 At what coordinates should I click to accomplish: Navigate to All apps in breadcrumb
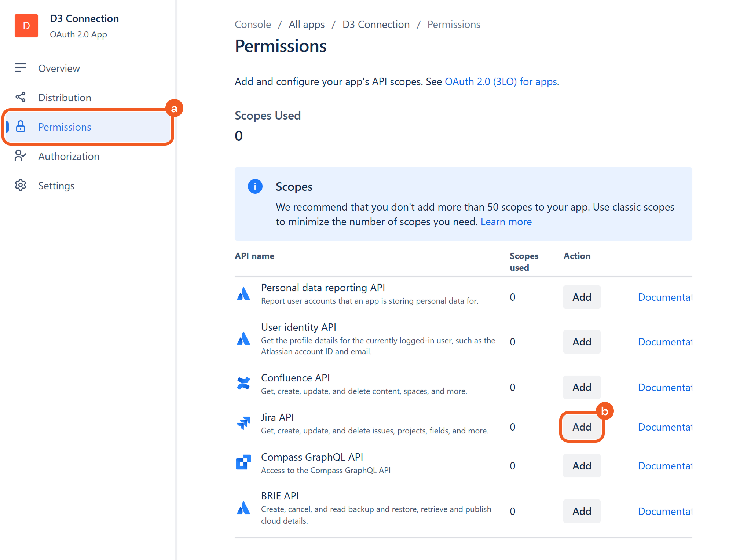(x=307, y=25)
